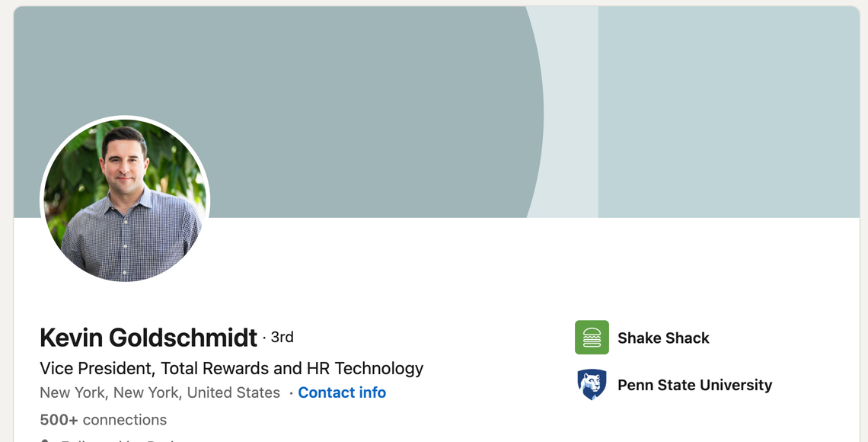
Task: Click the bold "500+" number
Action: 59,420
